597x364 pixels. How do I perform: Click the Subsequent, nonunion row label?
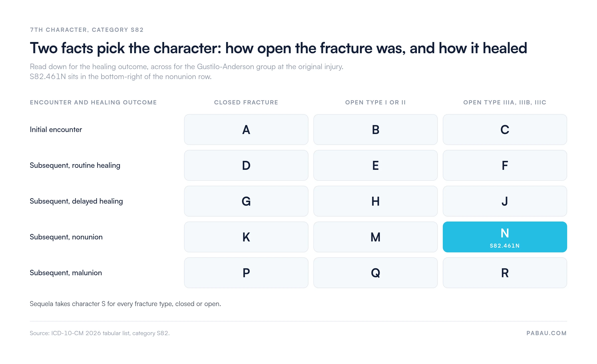pos(66,237)
